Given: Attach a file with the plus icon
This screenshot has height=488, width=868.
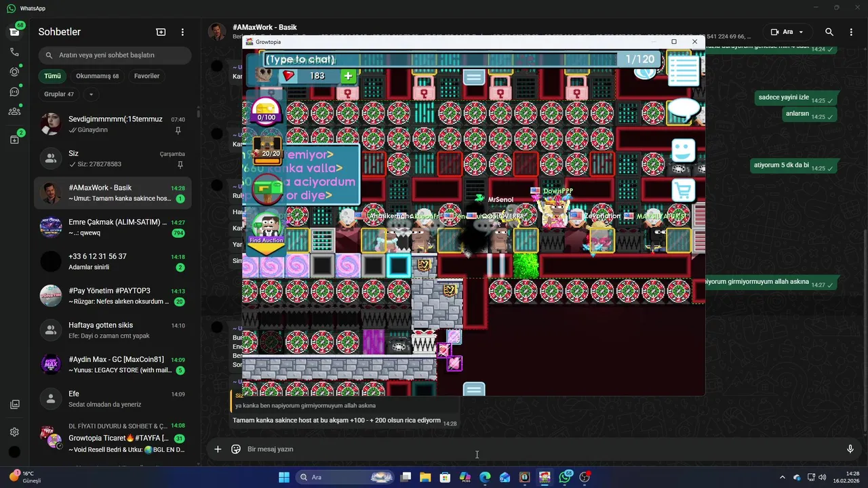Looking at the screenshot, I should 218,449.
